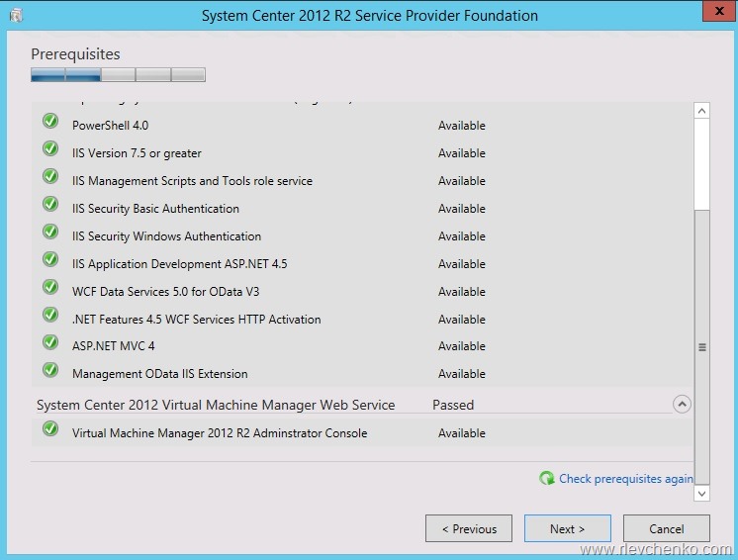The height and width of the screenshot is (560, 738).
Task: Click the green check icon beside PowerShell 4.0
Action: point(50,121)
